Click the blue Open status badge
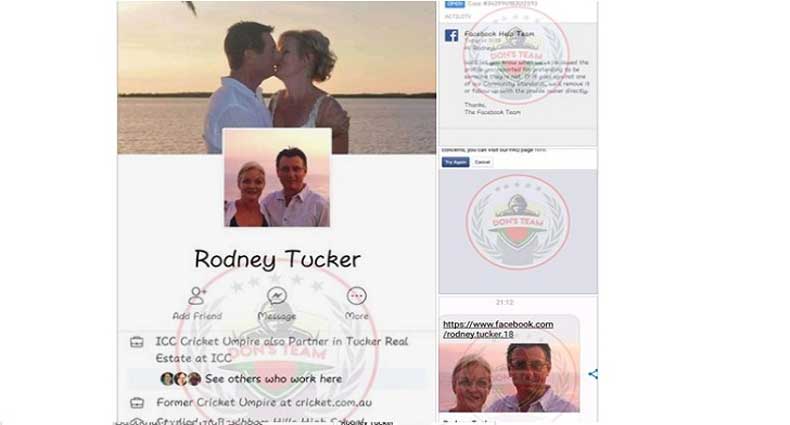The image size is (790, 425). click(454, 4)
